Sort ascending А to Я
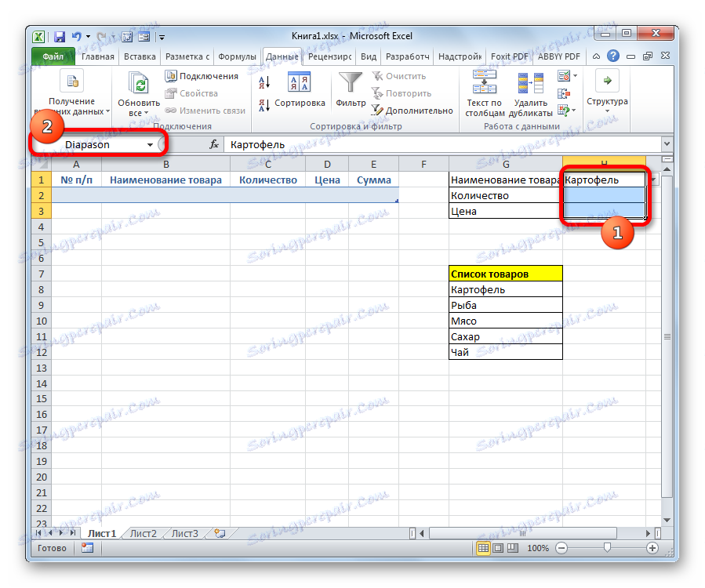Viewport: 705px width, 588px height. point(264,82)
